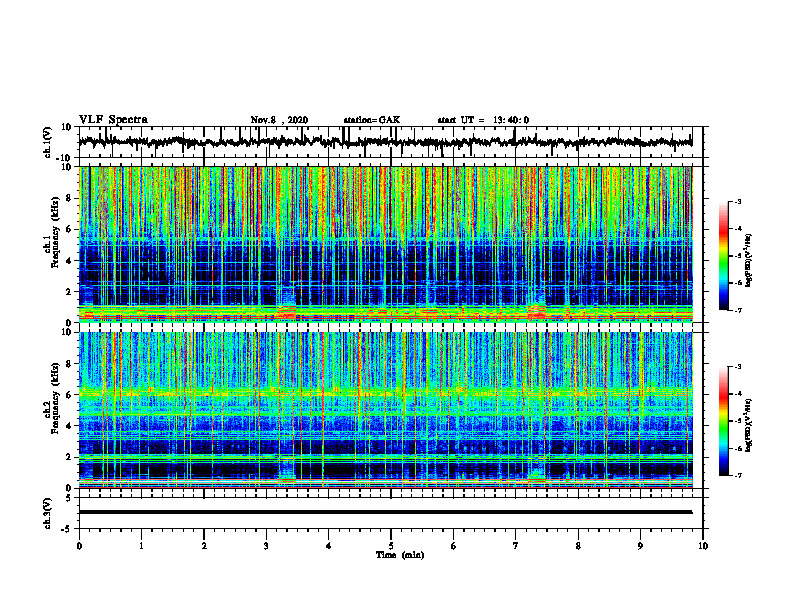The image size is (792, 612).
Task: Click the 'Time (min)' axis label
Action: click(x=400, y=555)
